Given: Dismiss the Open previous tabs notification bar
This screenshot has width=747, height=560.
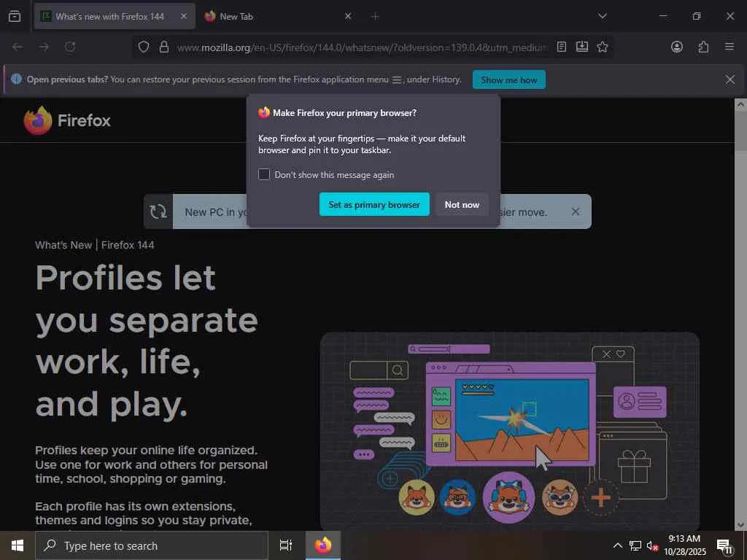Looking at the screenshot, I should [x=729, y=79].
